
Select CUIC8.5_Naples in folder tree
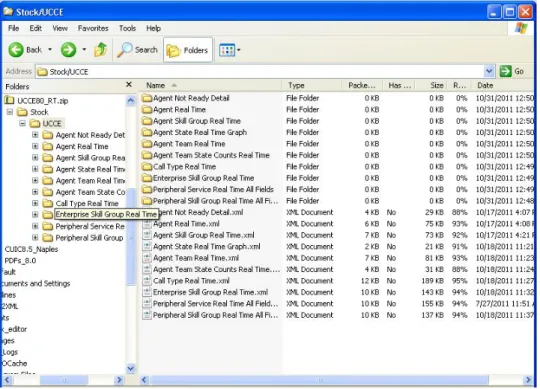click(x=31, y=249)
